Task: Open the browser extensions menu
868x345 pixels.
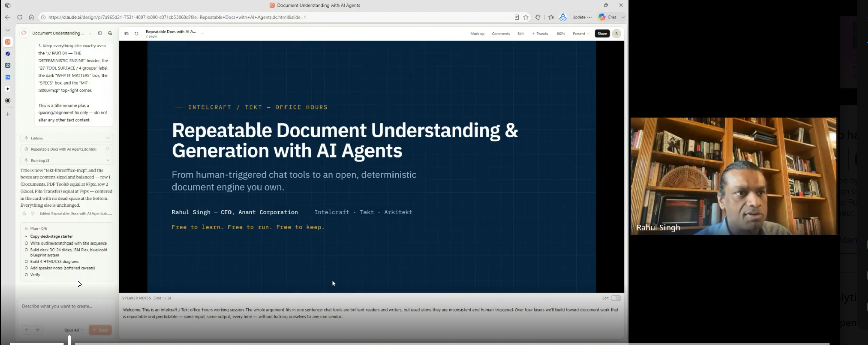Action: [538, 17]
